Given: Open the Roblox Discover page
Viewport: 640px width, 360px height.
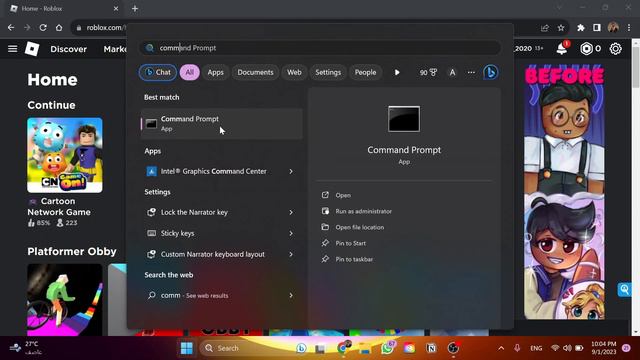Looking at the screenshot, I should click(69, 49).
